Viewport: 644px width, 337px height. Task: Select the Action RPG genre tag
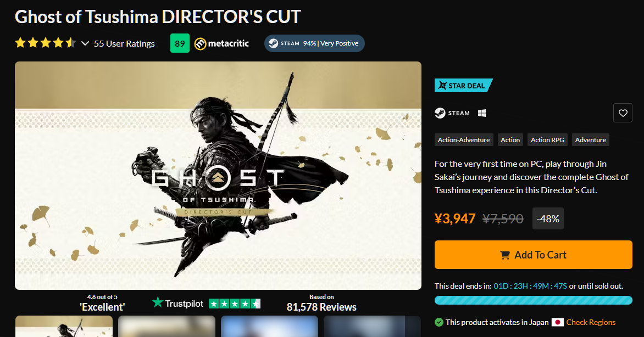coord(547,140)
